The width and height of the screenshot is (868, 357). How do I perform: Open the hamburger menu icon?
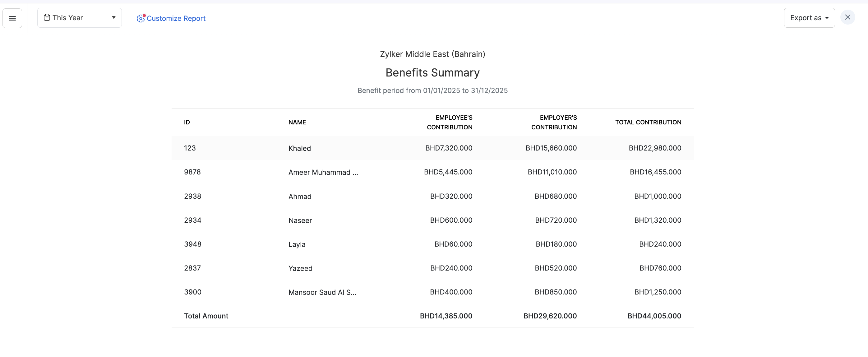(12, 18)
